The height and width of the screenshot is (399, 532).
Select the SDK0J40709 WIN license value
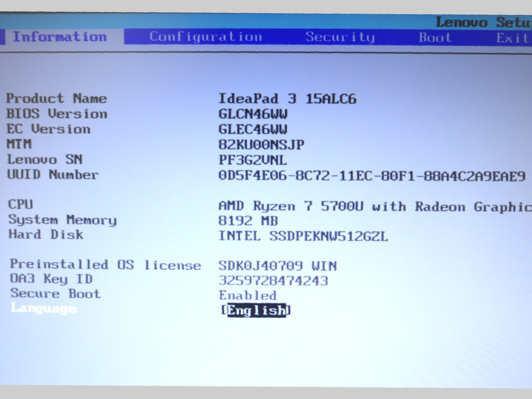coord(278,266)
